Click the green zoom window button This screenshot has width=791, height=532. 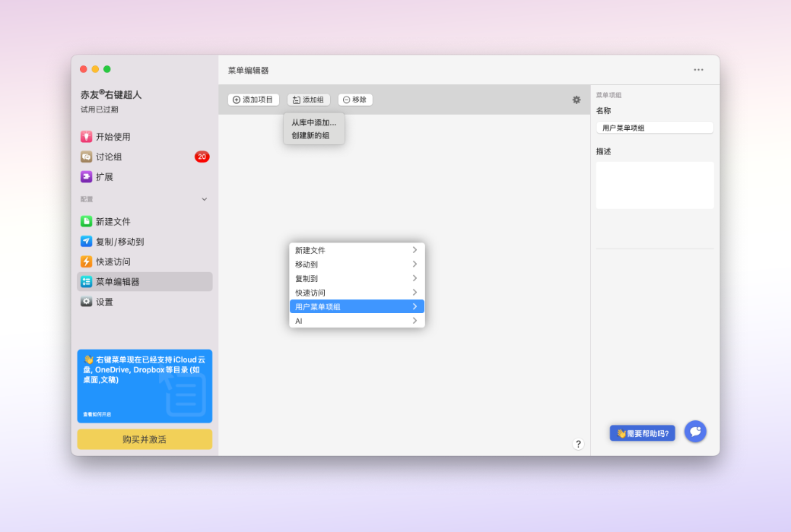pos(107,69)
